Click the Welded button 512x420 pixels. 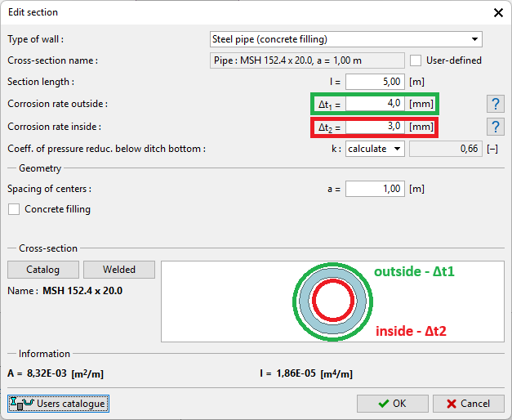119,270
